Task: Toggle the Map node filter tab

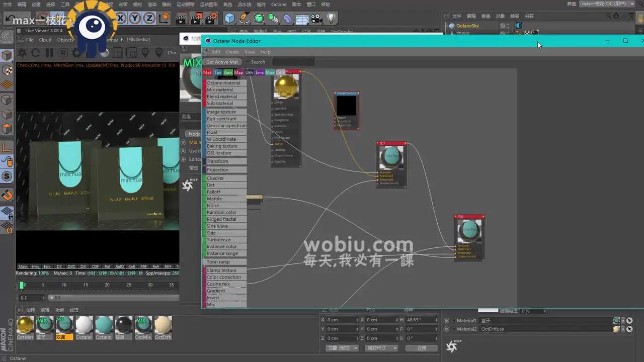Action: 238,72
